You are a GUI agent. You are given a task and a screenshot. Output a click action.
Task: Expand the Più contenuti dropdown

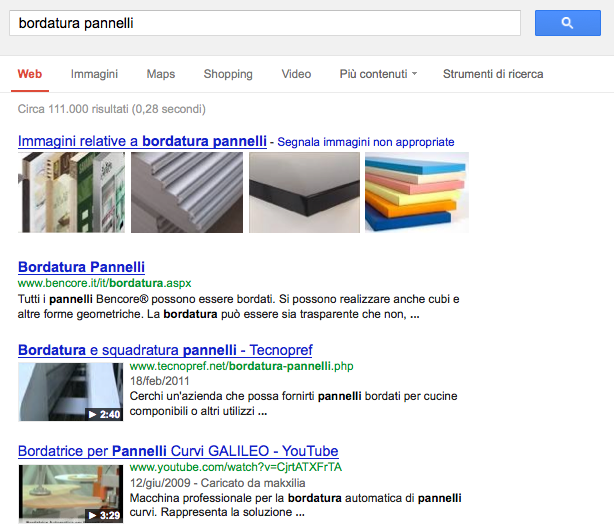point(378,74)
